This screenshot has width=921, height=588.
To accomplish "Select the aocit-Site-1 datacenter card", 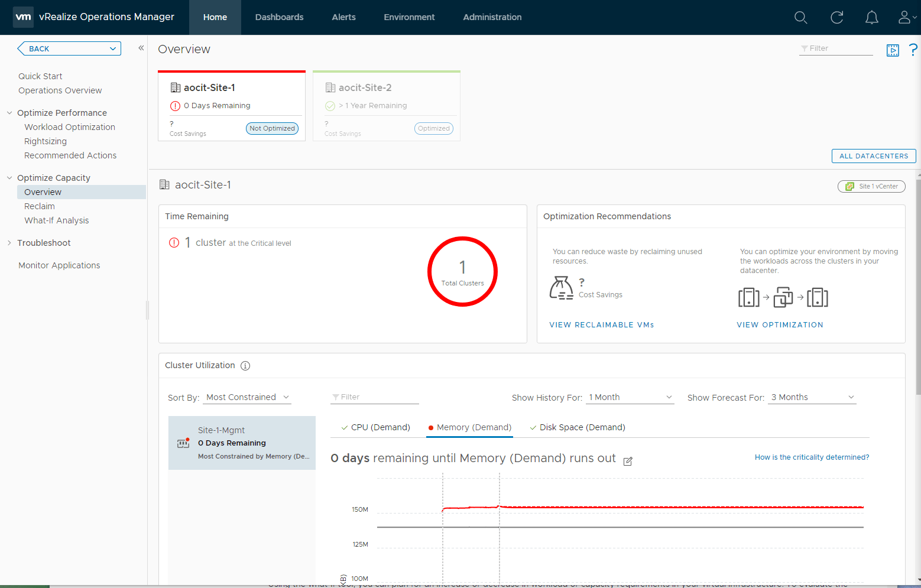I will [x=232, y=106].
